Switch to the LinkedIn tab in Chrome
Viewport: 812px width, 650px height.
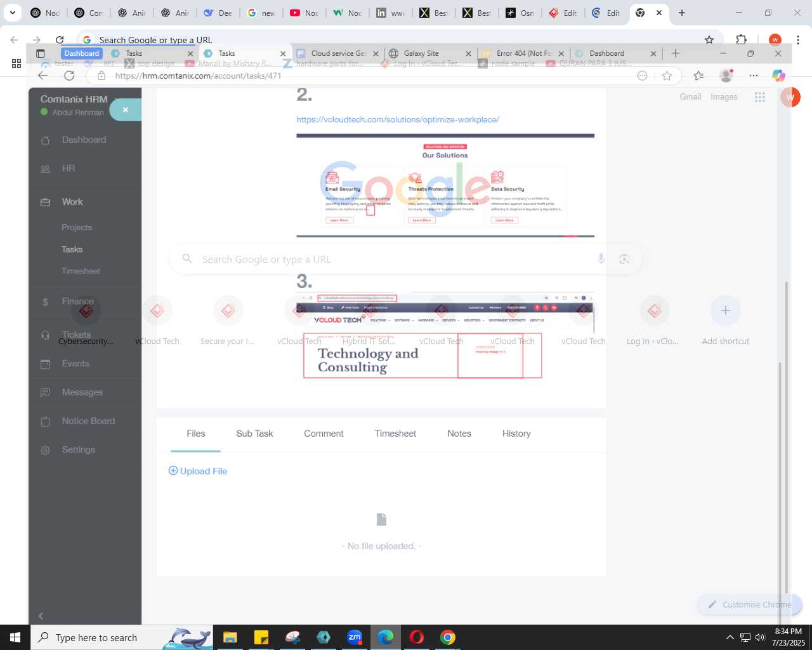click(390, 13)
